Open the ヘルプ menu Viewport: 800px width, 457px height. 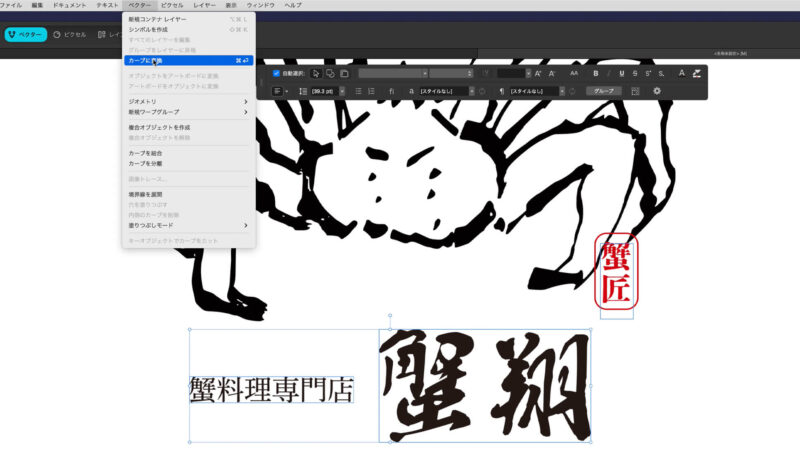[293, 5]
